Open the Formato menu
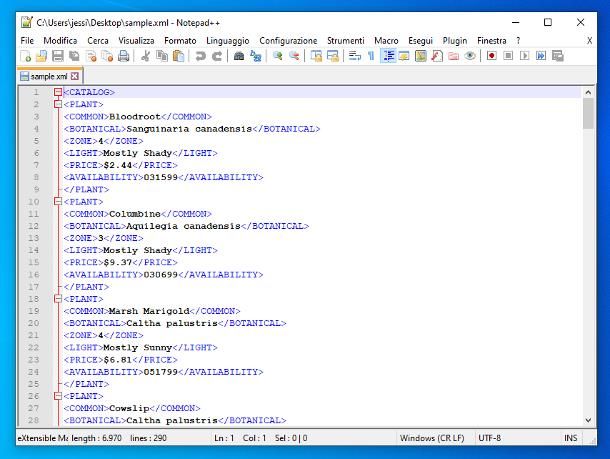 click(180, 40)
